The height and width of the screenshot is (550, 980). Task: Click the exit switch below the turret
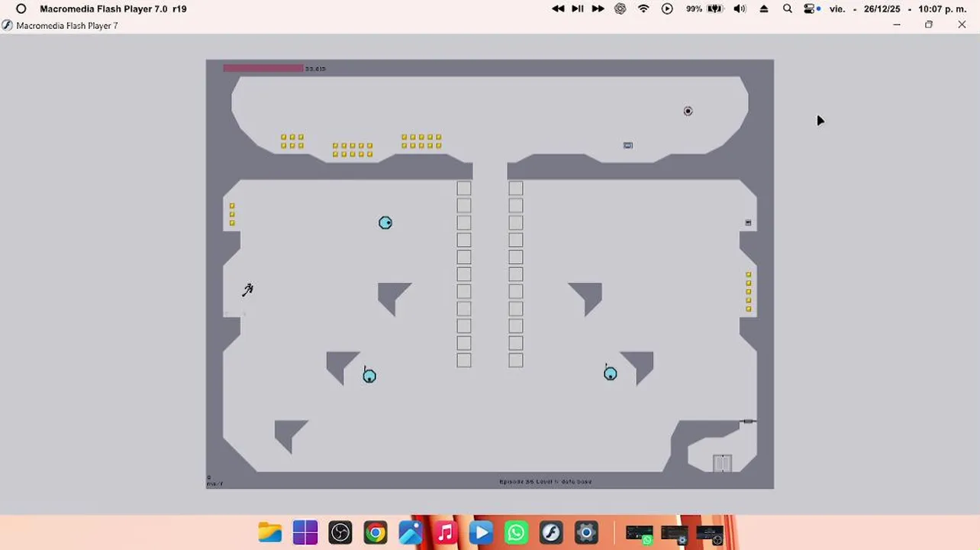(x=628, y=145)
